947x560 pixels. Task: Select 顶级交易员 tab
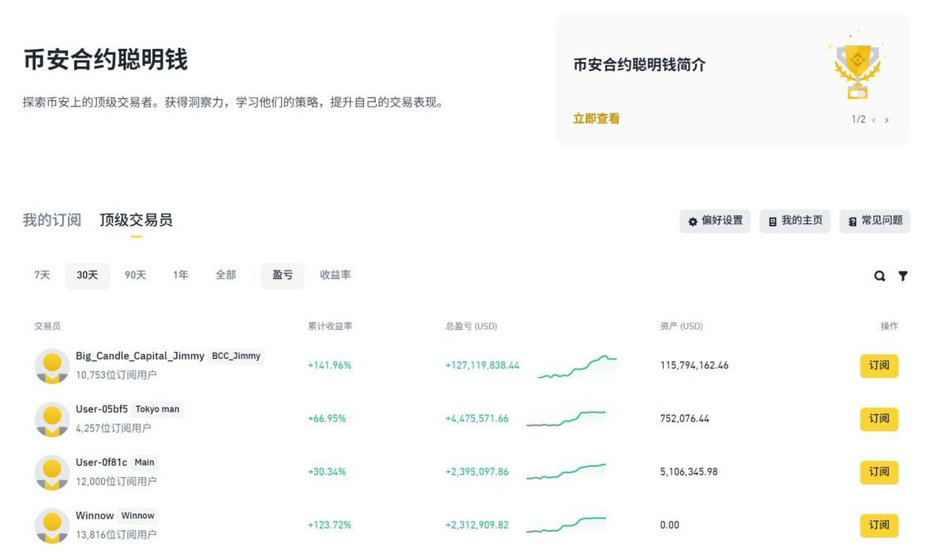coord(136,220)
